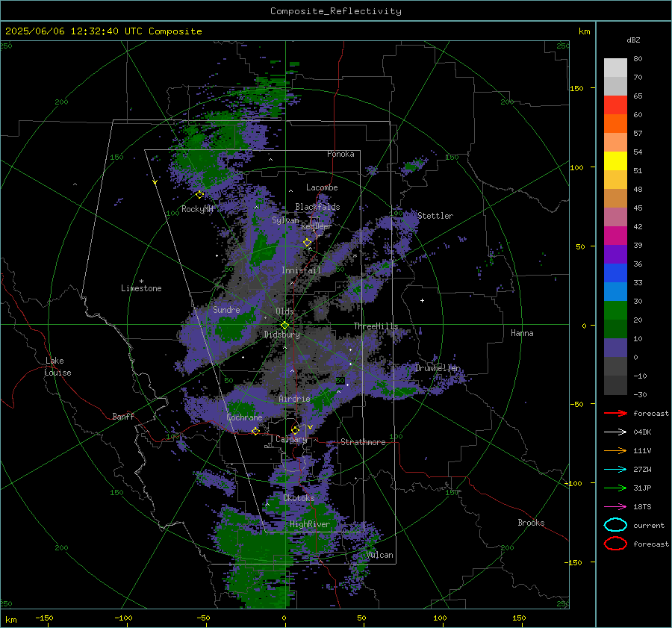Click the red 65 dBZ legend swatch
Image resolution: width=672 pixels, height=628 pixels.
tap(615, 105)
